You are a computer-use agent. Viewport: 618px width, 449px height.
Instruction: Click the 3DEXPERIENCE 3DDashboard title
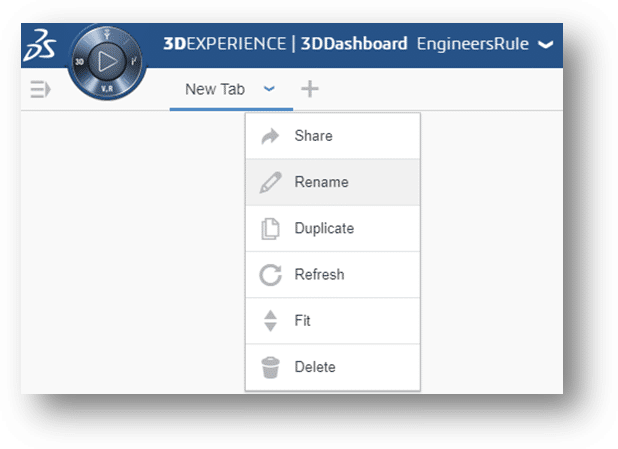[x=285, y=44]
